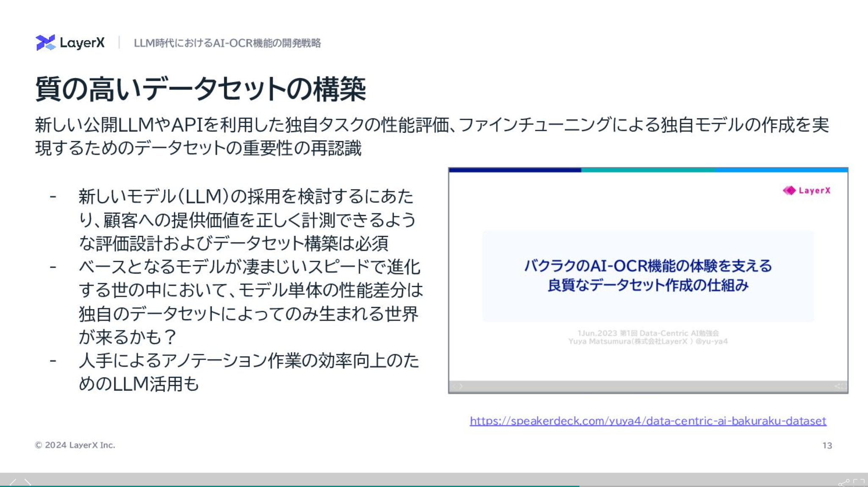
Task: Click the blue LayerX logo in header
Action: coord(70,42)
